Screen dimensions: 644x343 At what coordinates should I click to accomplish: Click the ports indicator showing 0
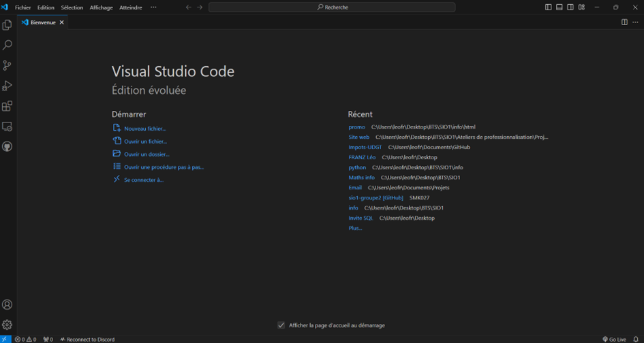point(48,340)
